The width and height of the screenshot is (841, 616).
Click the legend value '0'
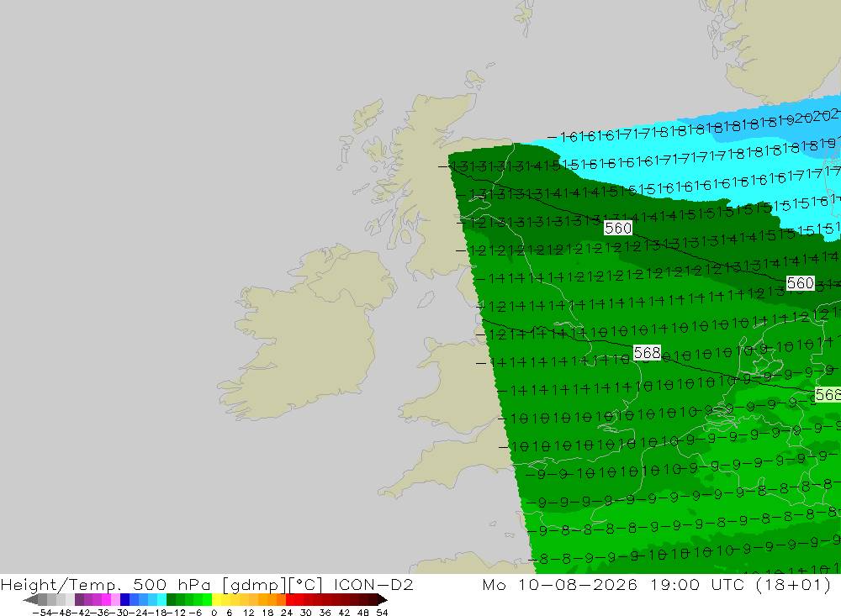[x=214, y=613]
